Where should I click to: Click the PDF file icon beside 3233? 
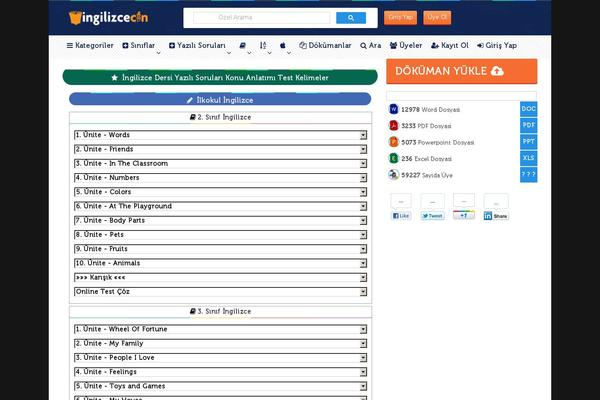(x=393, y=126)
